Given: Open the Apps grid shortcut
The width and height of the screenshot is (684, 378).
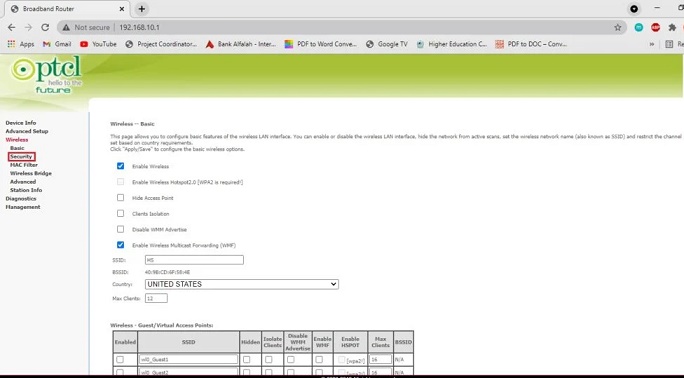Looking at the screenshot, I should point(21,44).
